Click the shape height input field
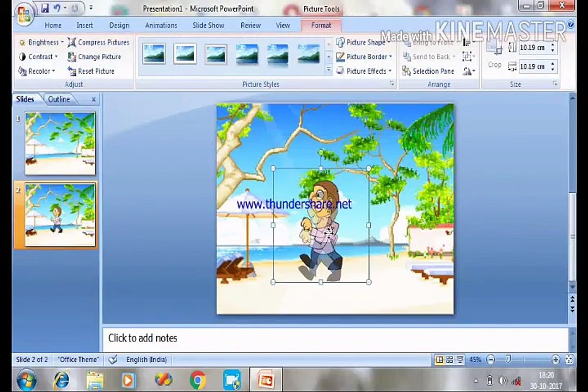 [x=534, y=48]
